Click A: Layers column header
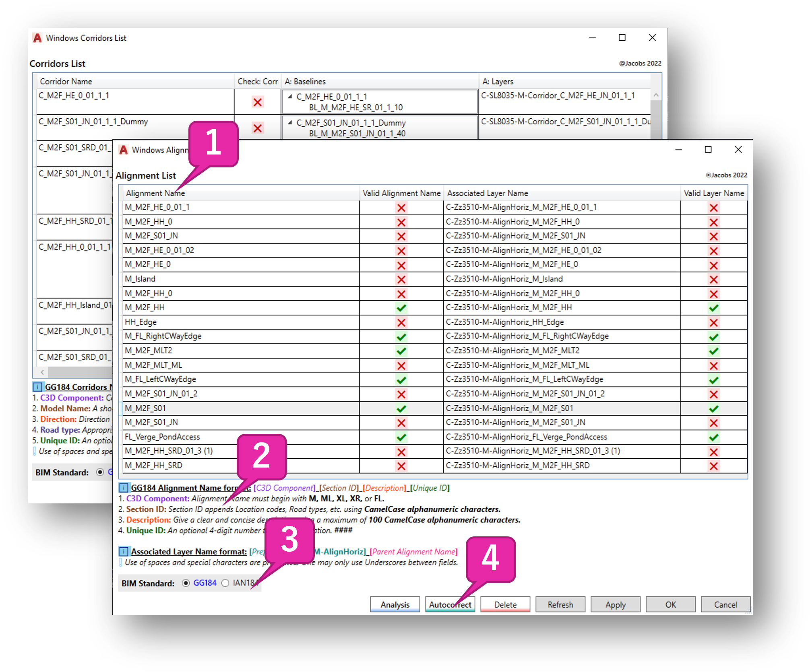This screenshot has width=810, height=672. tap(565, 81)
